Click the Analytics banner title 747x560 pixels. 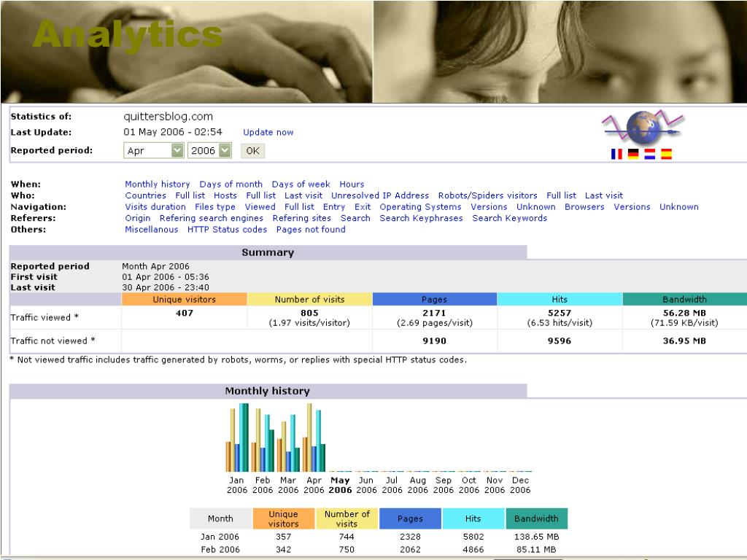(x=128, y=35)
